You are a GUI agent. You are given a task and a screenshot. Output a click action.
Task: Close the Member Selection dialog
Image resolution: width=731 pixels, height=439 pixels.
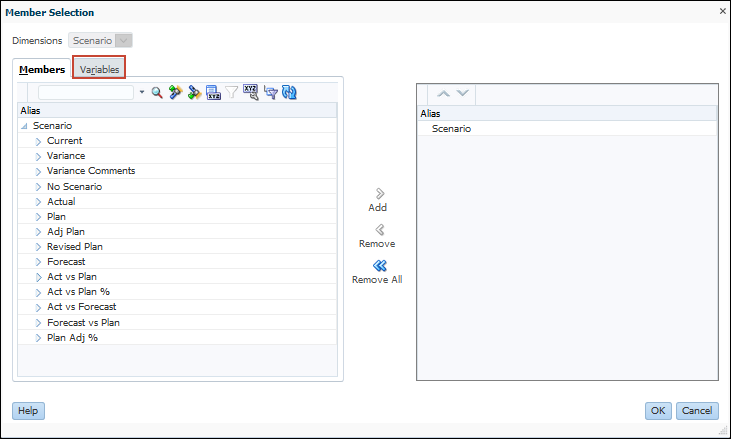pos(723,11)
